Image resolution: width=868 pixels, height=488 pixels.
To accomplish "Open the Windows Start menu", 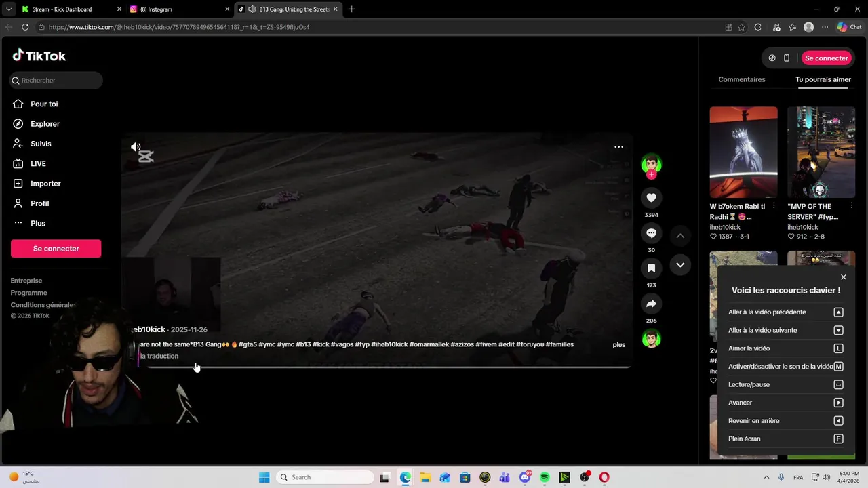I will pos(264,477).
